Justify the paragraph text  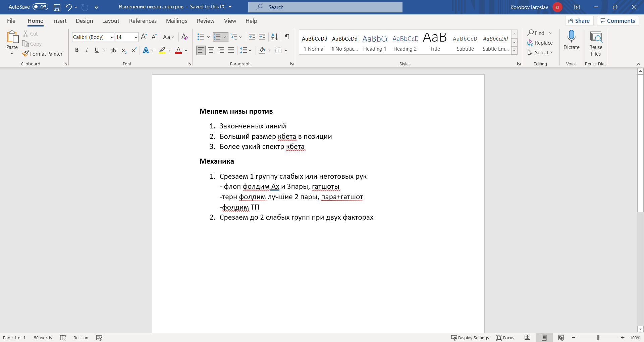coord(231,50)
